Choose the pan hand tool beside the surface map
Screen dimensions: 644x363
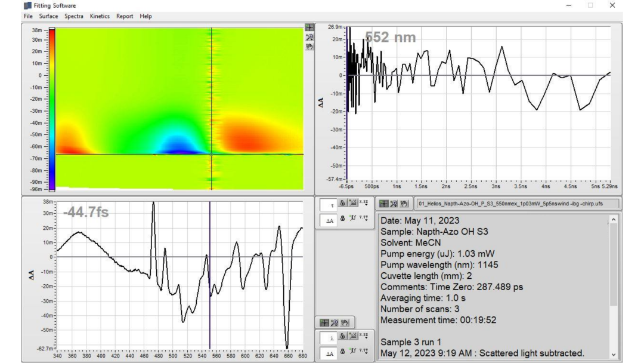tap(309, 47)
